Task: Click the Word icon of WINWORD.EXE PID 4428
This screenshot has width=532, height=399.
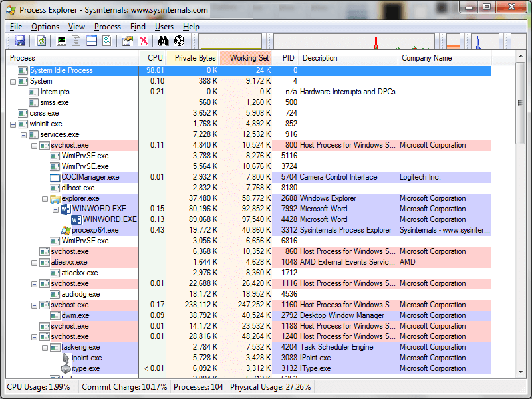Action: tap(76, 219)
